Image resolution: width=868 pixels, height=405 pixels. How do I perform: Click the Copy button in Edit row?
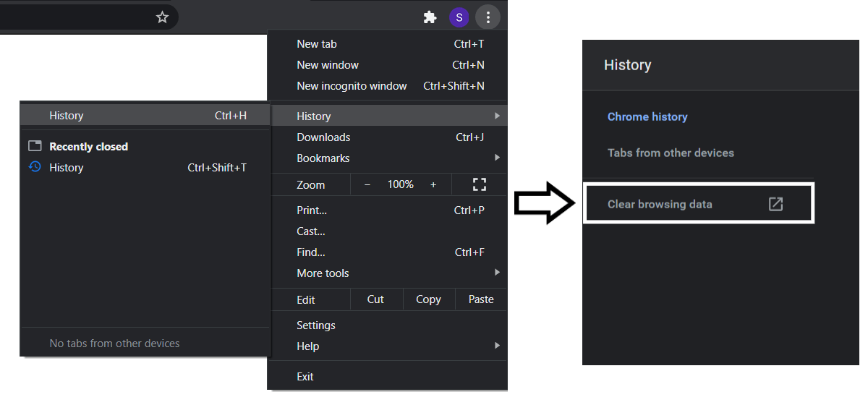[x=428, y=299]
